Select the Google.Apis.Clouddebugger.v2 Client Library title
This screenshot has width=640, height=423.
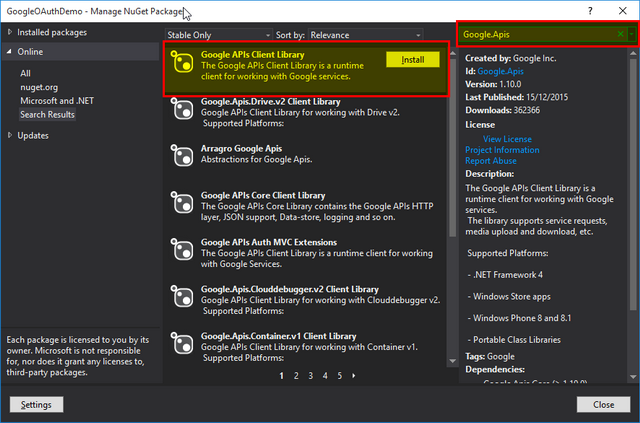tap(289, 289)
